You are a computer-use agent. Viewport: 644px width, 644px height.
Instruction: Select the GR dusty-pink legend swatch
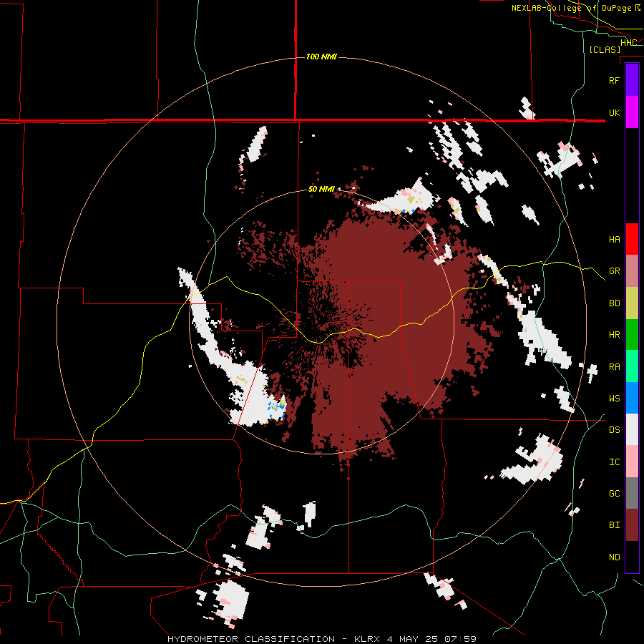click(x=632, y=271)
